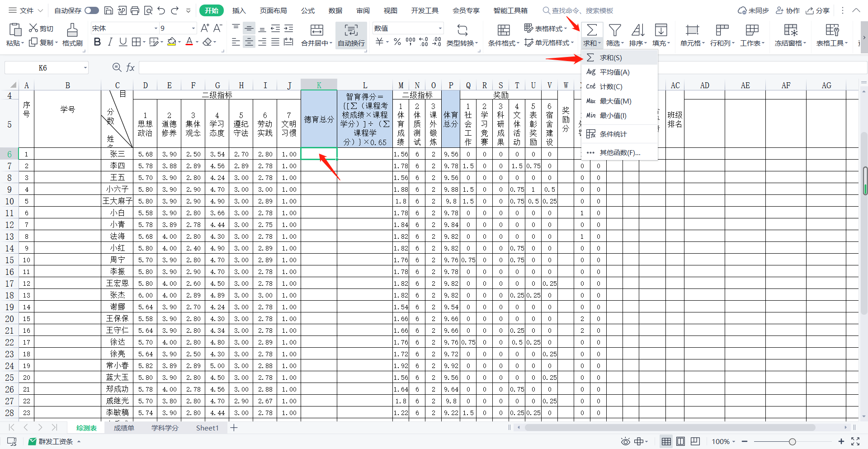
Task: Choose 平均值(A) from the sum menu
Action: click(x=619, y=72)
